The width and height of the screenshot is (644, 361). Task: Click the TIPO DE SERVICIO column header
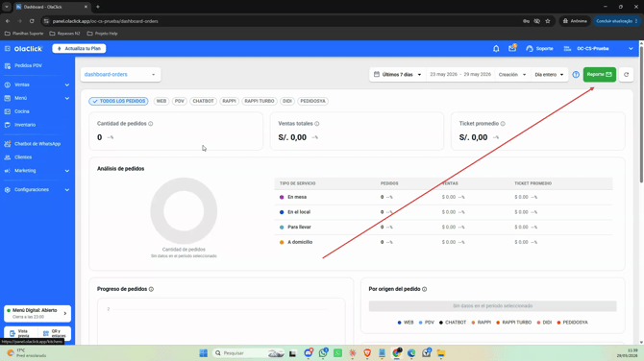click(x=297, y=183)
